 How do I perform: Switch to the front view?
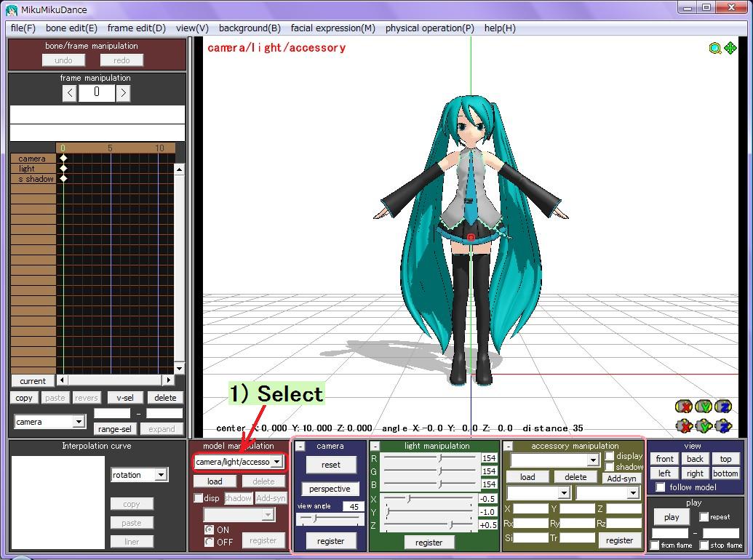pyautogui.click(x=665, y=459)
